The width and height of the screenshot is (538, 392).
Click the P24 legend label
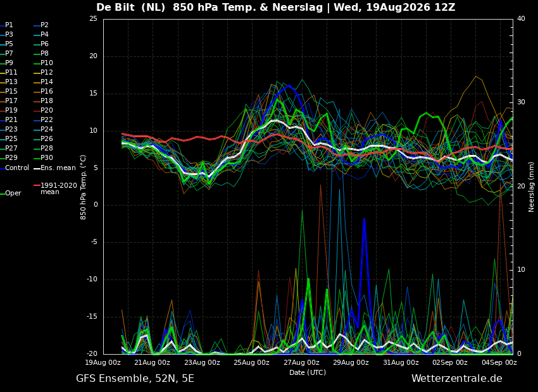47,129
